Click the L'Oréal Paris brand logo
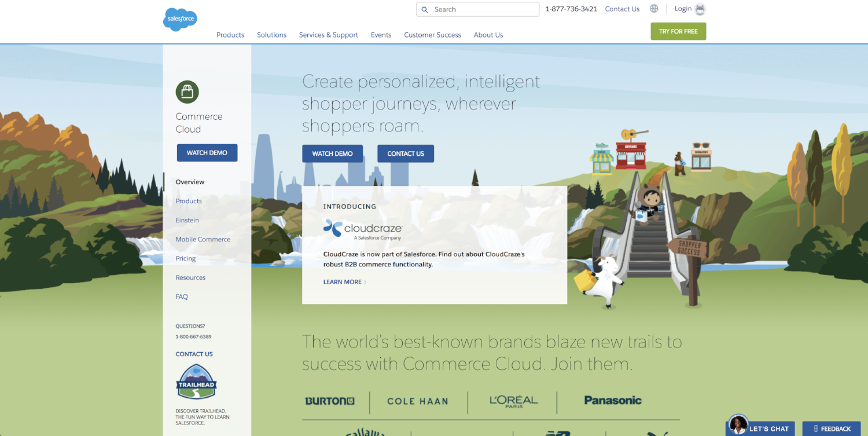Image resolution: width=868 pixels, height=436 pixels. click(513, 400)
